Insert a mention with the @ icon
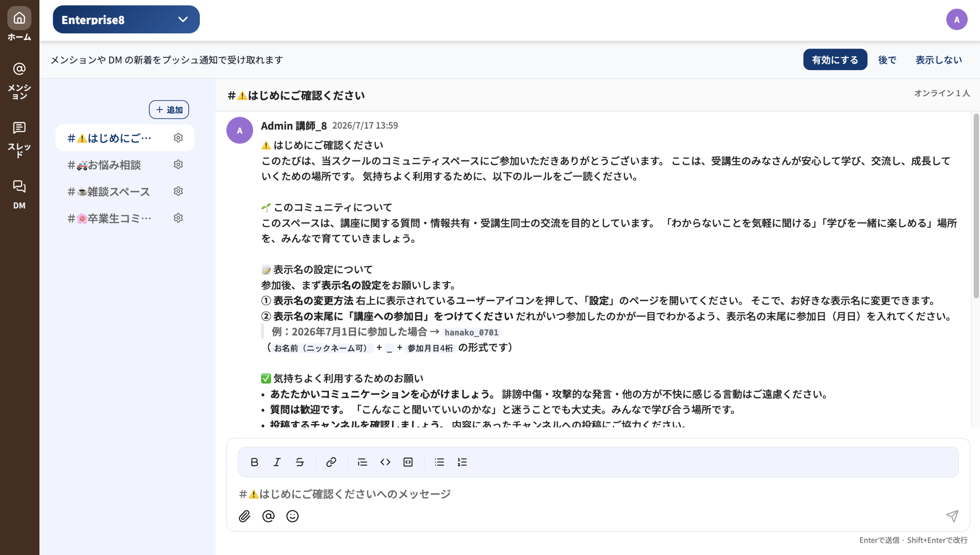This screenshot has width=980, height=555. click(268, 516)
